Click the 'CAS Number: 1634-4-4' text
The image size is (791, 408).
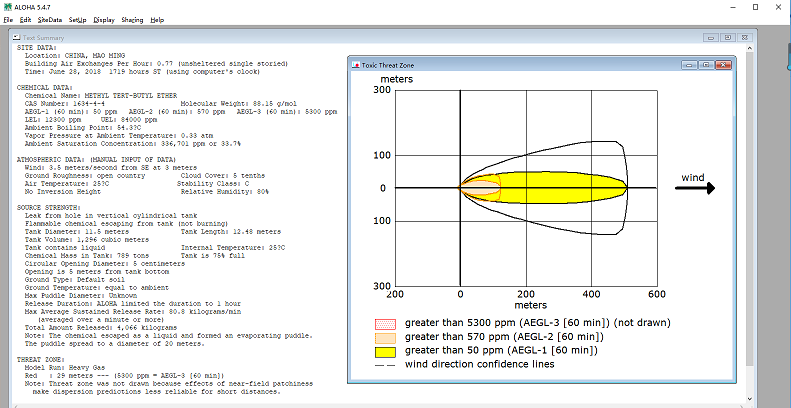tap(65, 103)
